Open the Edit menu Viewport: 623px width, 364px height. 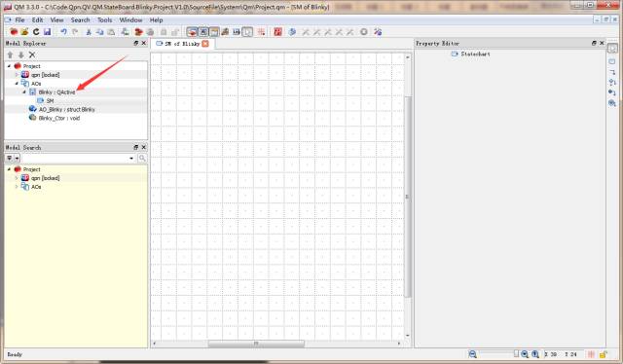click(37, 19)
